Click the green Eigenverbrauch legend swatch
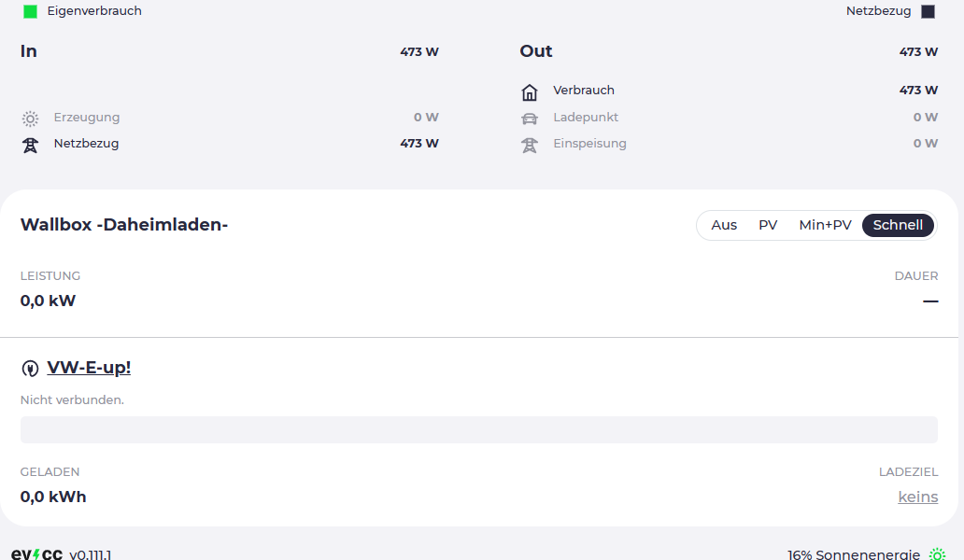Screen dimensions: 964x560 pos(30,11)
